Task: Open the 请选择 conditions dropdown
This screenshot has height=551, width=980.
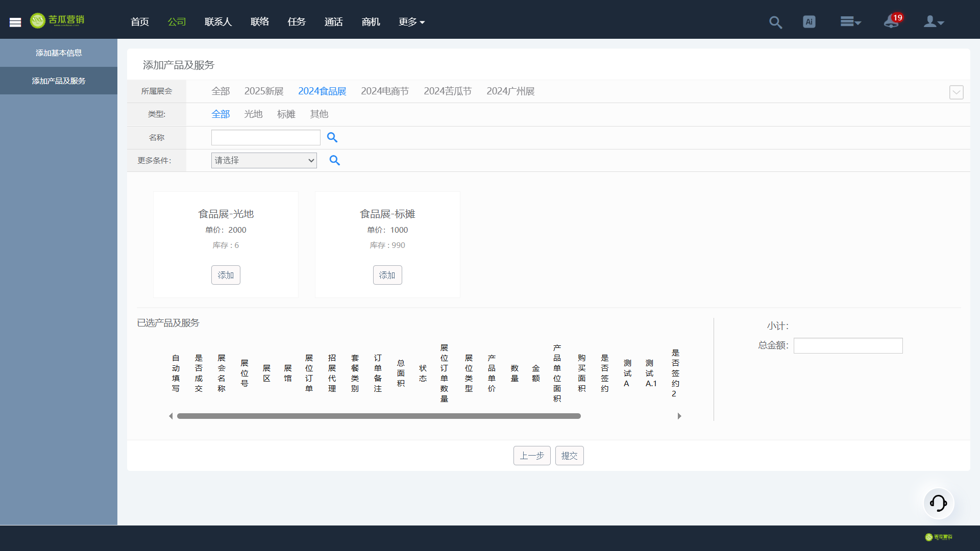Action: tap(264, 160)
